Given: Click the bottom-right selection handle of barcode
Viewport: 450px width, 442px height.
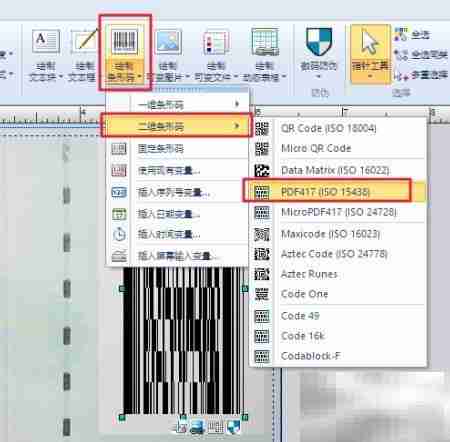Looking at the screenshot, I should (x=245, y=417).
